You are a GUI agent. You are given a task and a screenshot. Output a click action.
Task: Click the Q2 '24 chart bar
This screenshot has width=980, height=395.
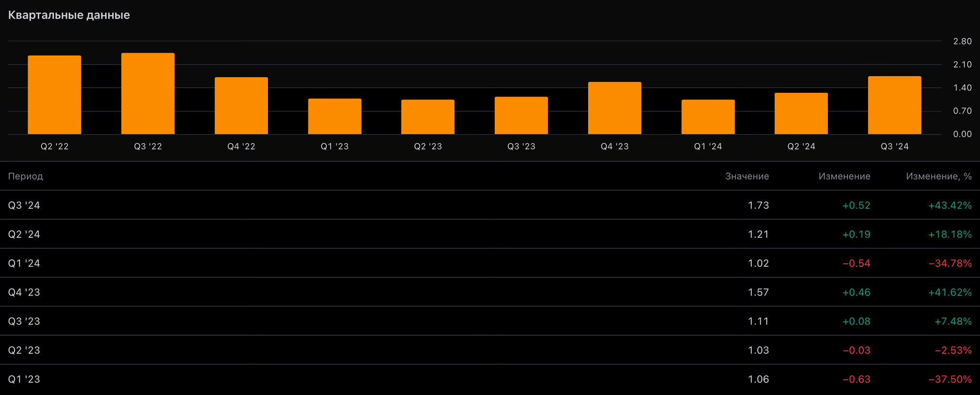tap(801, 113)
